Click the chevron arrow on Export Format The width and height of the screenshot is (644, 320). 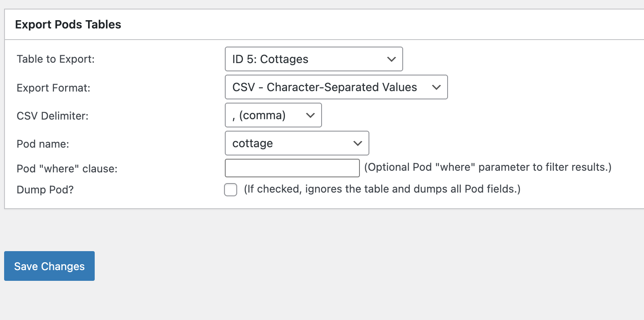coord(436,87)
